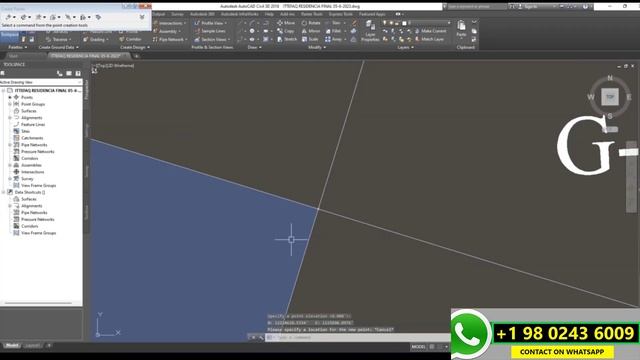Click the TOP face of the ViewCube

(610, 97)
